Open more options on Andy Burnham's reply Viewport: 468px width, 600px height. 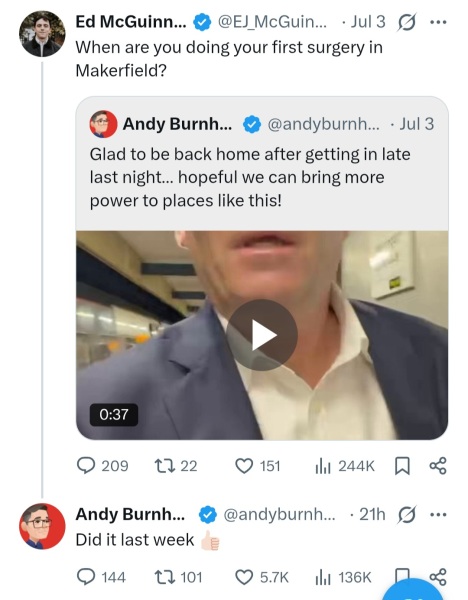[438, 515]
